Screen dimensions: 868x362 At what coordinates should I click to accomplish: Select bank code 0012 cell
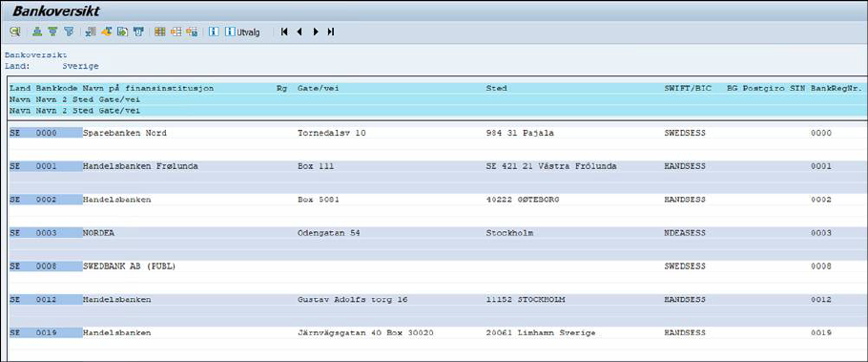47,299
